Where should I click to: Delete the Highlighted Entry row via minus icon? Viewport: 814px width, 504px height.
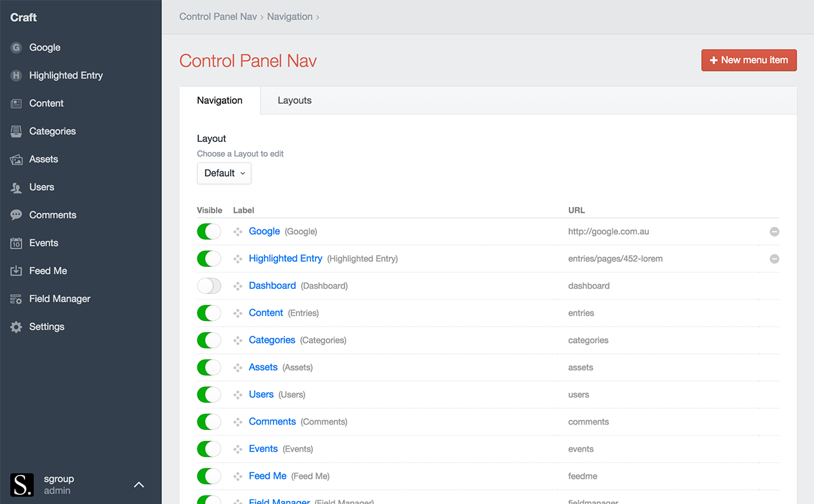774,258
